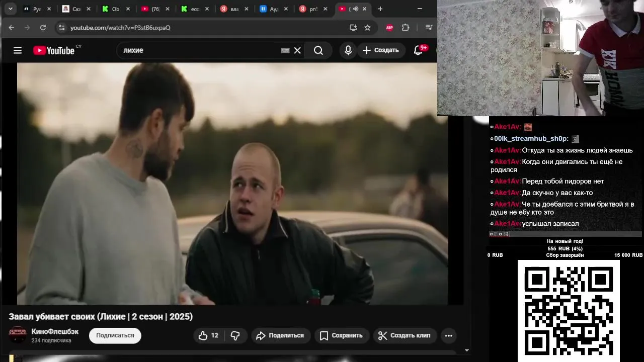The height and width of the screenshot is (362, 644).
Task: Open the more actions three-dot menu
Action: coord(449,335)
